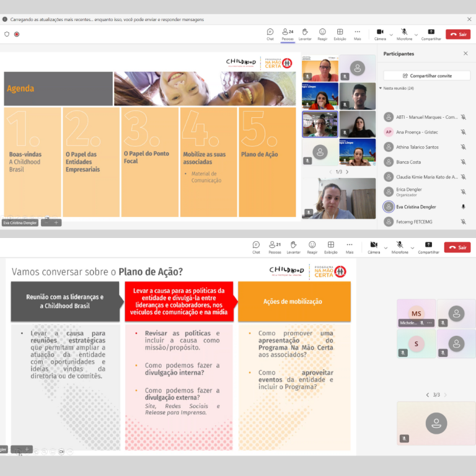Screen dimensions: 476x476
Task: Select the large self-view video of woman with earphones
Action: point(338,198)
